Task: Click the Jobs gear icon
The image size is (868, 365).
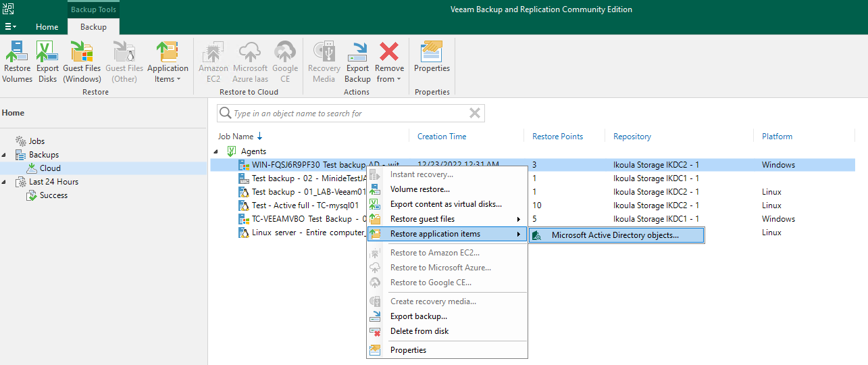Action: 20,141
